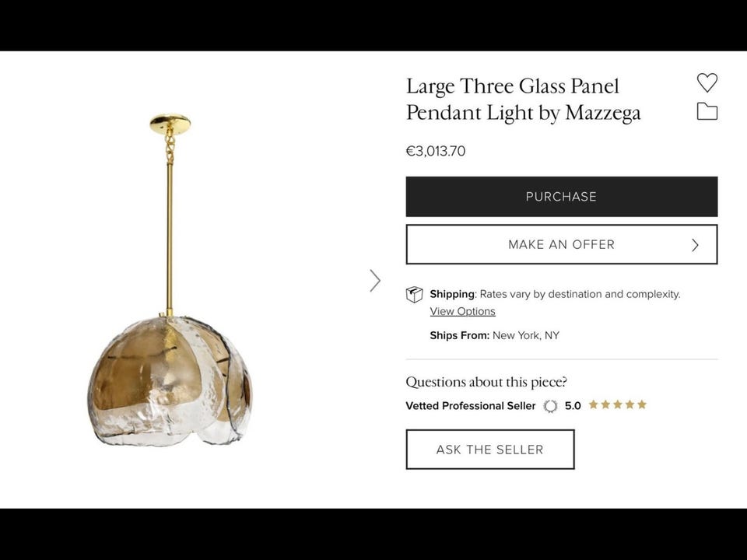Click the gold five-star rating

coord(617,405)
